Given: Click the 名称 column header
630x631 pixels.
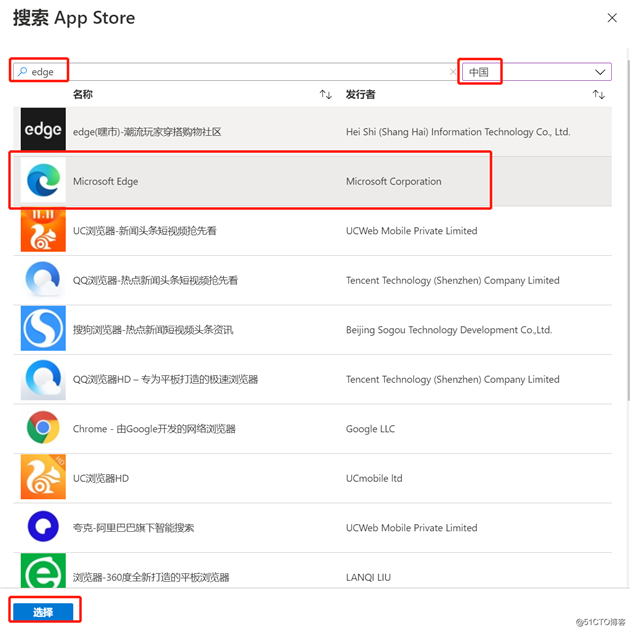Looking at the screenshot, I should coord(83,95).
